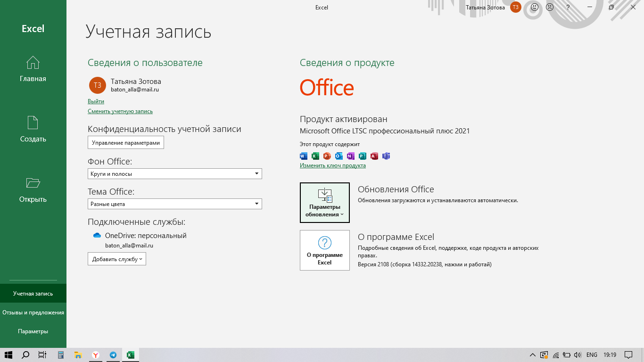The height and width of the screenshot is (362, 644).
Task: Click the Excel taskbar button
Action: pyautogui.click(x=131, y=355)
